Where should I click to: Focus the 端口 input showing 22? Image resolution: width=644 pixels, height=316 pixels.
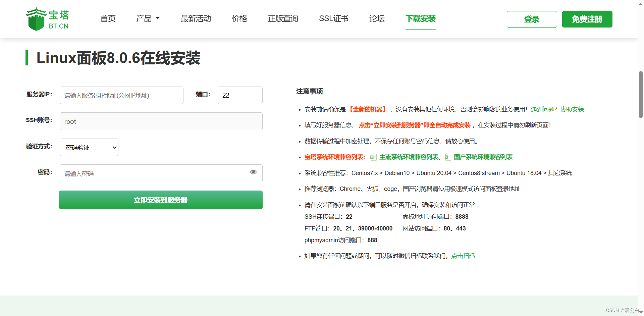(x=240, y=95)
